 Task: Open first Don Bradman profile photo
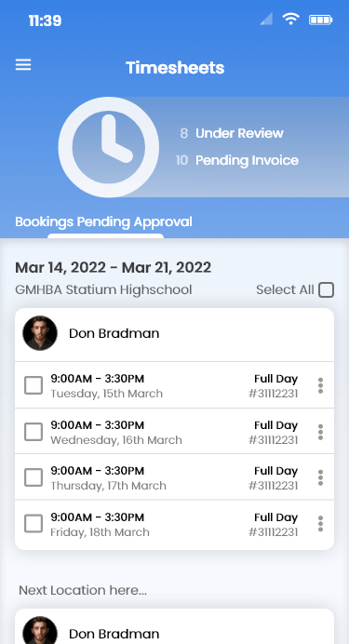coord(40,333)
